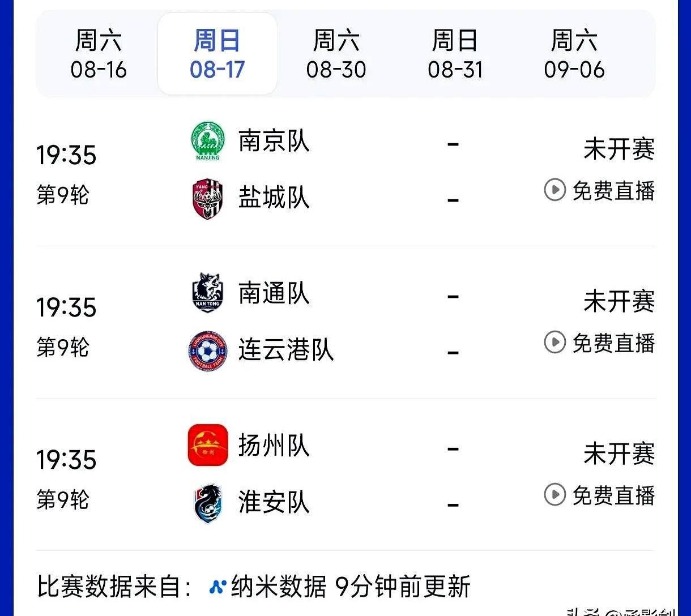
Task: Click 未开赛 status of Nantong match
Action: [x=619, y=301]
